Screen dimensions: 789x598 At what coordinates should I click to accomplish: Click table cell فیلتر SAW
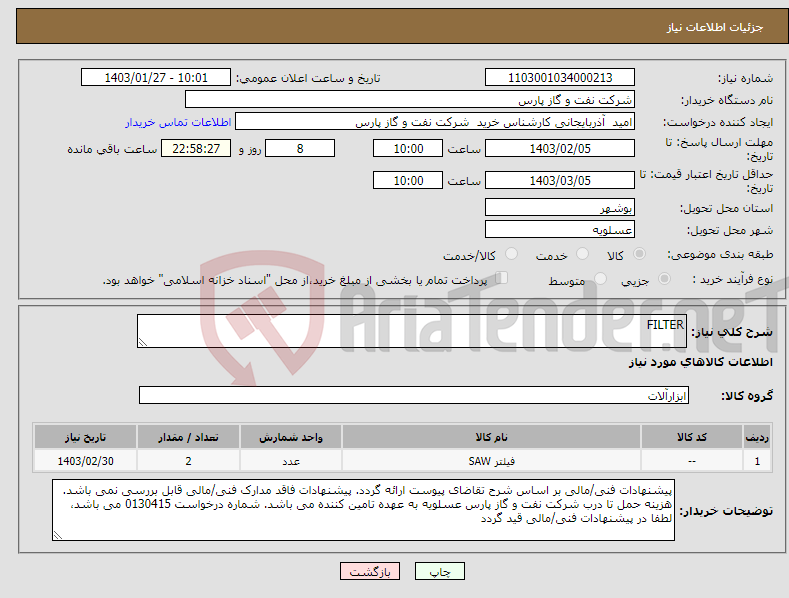(x=491, y=461)
